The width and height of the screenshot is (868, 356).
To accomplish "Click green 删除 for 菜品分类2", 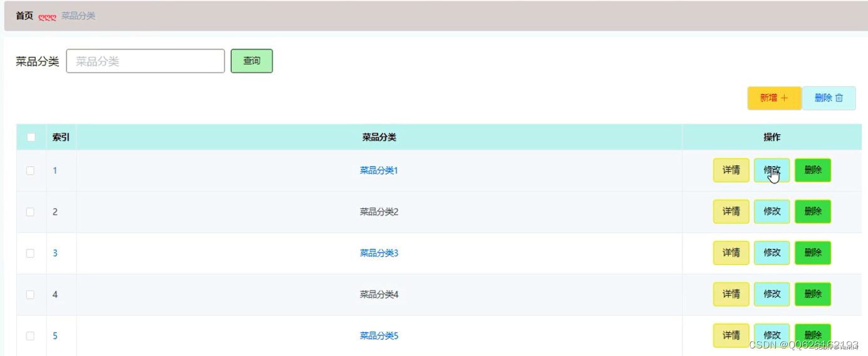I will [813, 212].
